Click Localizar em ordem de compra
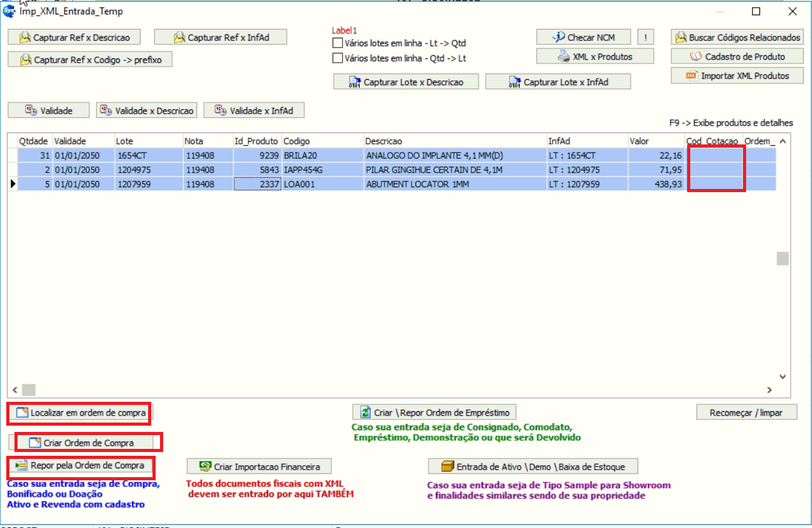Viewport: 812px width, 528px height. click(80, 412)
